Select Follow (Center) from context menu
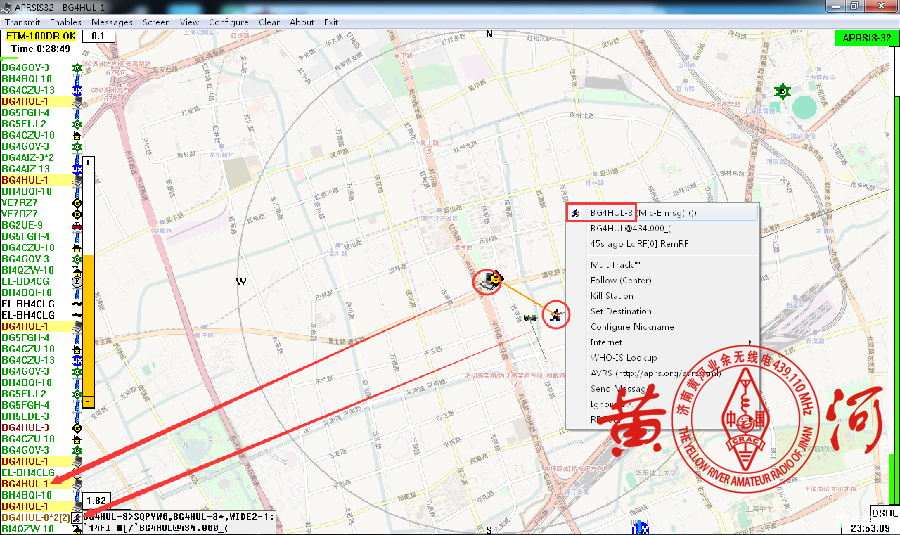 coord(620,280)
